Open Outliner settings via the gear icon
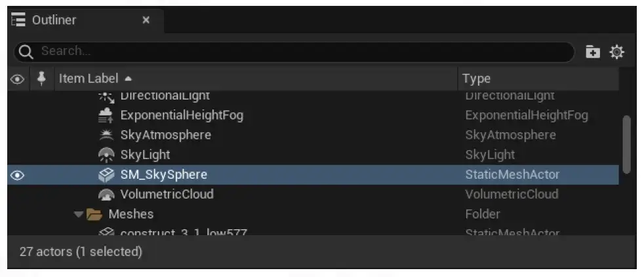The image size is (644, 277). (x=617, y=52)
